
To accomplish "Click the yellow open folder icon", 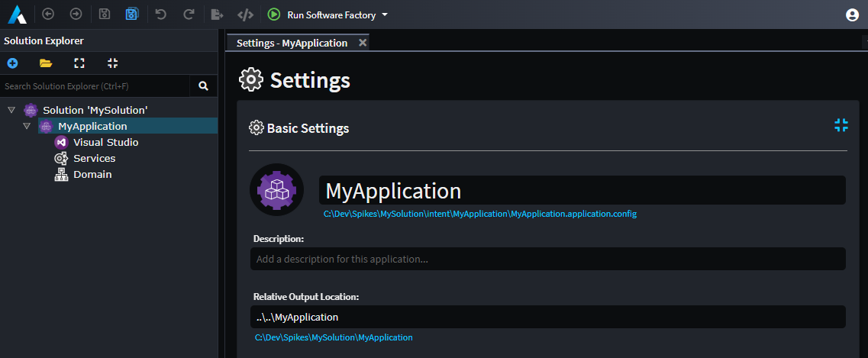I will pyautogui.click(x=46, y=63).
